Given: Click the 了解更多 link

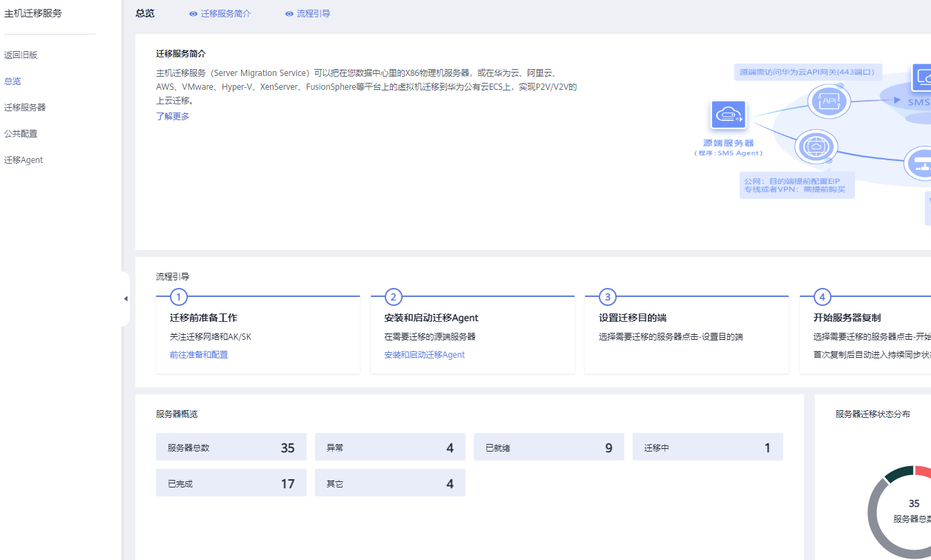Looking at the screenshot, I should [173, 116].
